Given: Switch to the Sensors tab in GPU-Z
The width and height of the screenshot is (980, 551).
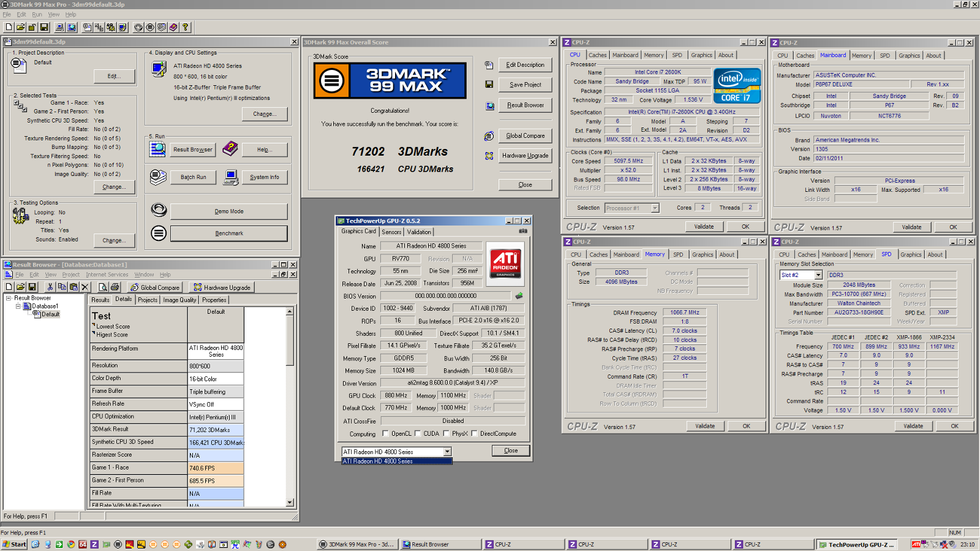Looking at the screenshot, I should (x=391, y=232).
